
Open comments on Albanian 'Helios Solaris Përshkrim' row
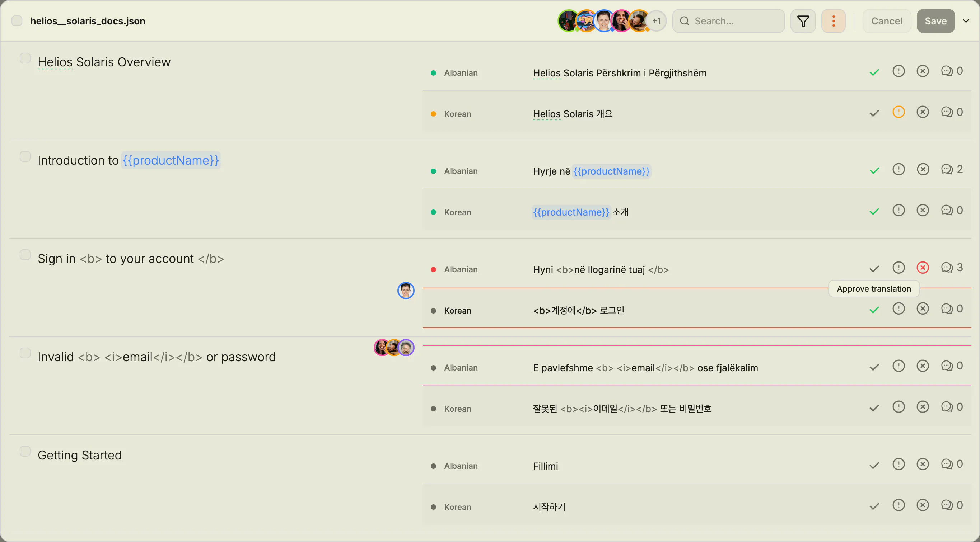pyautogui.click(x=952, y=71)
